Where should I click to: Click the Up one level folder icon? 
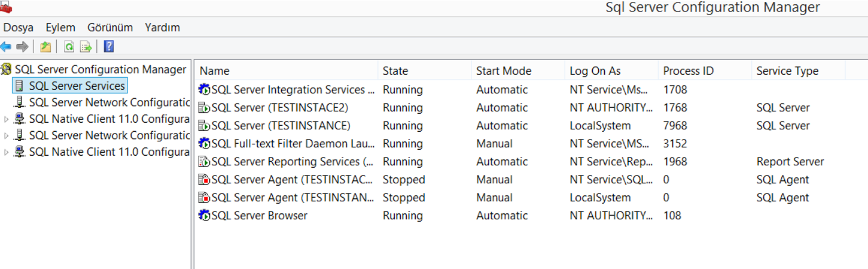point(45,47)
